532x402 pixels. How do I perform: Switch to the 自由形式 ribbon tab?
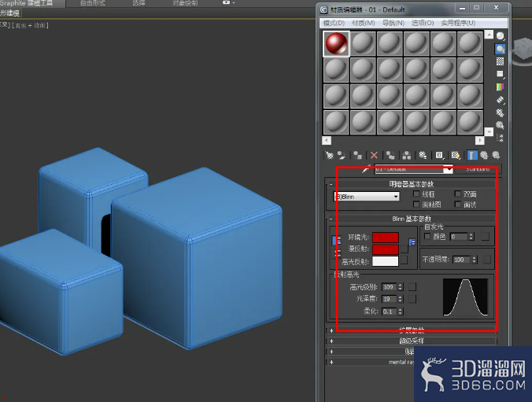[93, 3]
